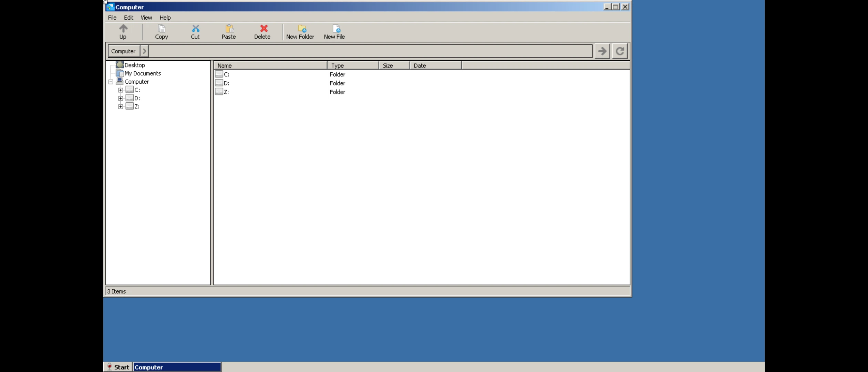Open the breadcrumb chevron after Computer
868x372 pixels.
144,51
